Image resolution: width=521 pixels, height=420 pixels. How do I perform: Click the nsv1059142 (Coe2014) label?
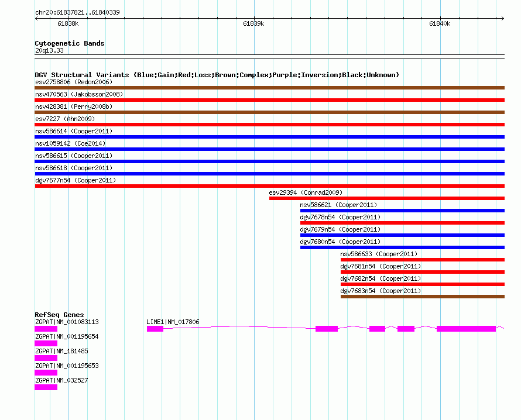click(x=70, y=143)
